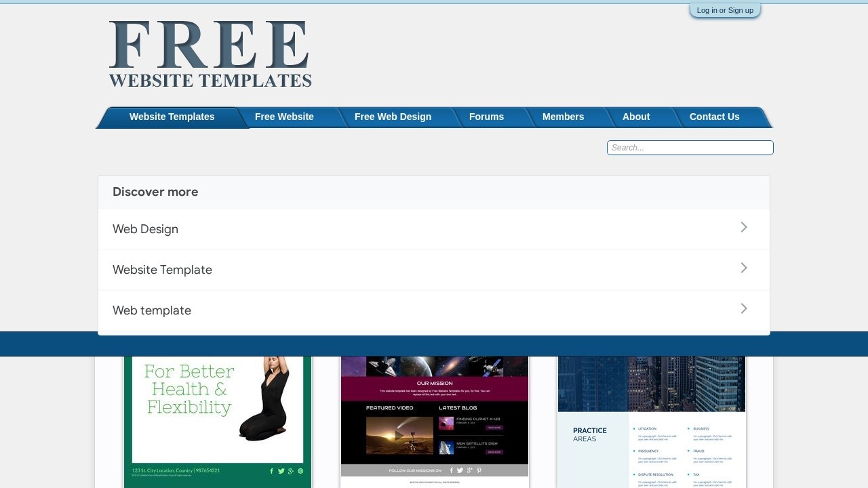Screen dimensions: 868x488
Task: Open the Website Templates tab
Action: 172,117
